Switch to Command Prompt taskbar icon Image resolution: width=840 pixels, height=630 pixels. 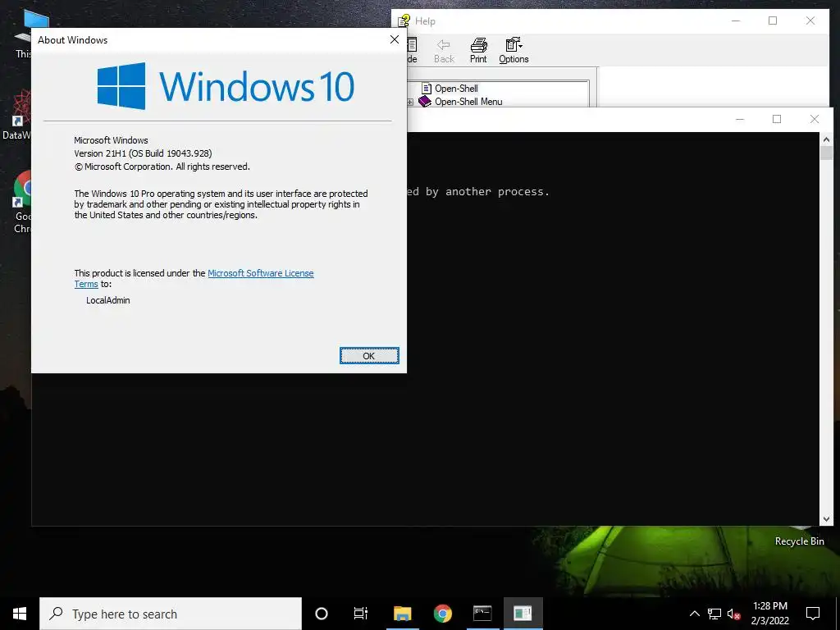pos(482,614)
